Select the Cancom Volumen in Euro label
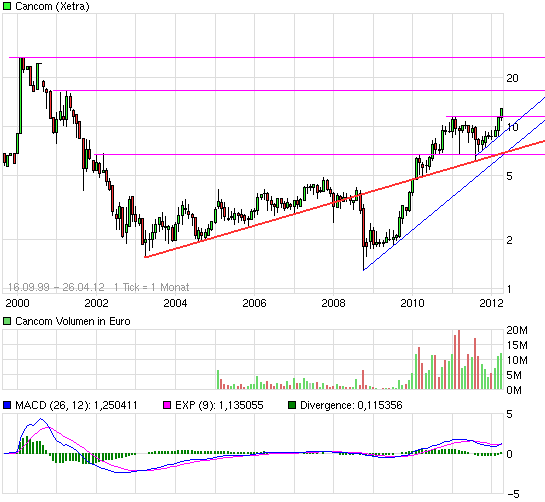The height and width of the screenshot is (502, 545). tap(73, 321)
